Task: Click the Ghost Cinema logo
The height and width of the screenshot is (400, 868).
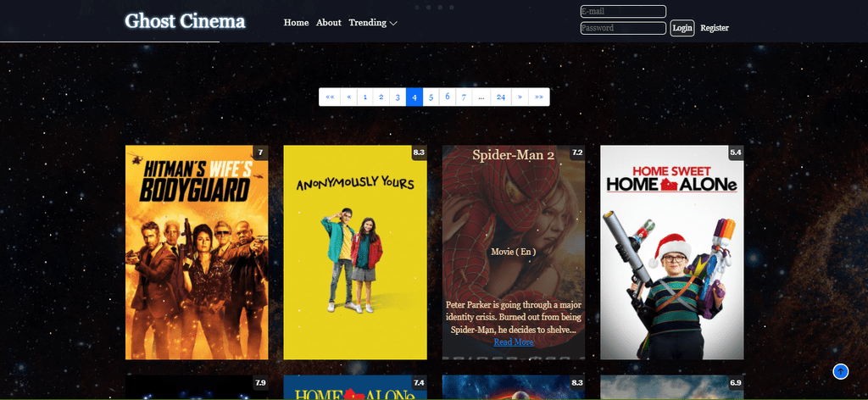Action: pos(185,21)
